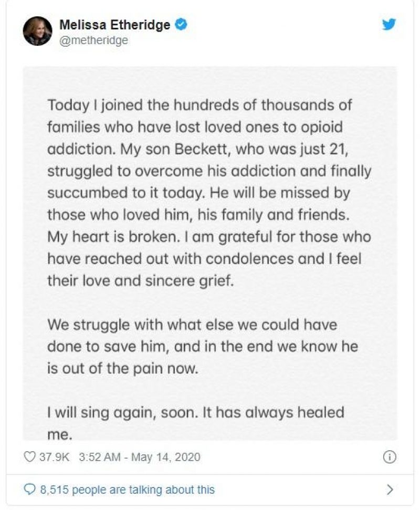Open Melissa Etheridge's profile avatar
The height and width of the screenshot is (510, 420).
point(37,31)
